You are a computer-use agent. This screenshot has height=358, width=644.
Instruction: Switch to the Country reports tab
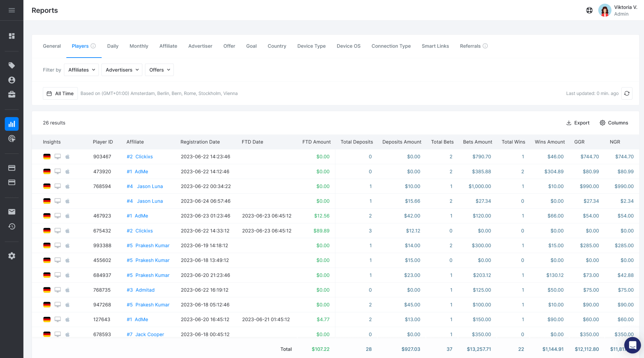point(277,46)
